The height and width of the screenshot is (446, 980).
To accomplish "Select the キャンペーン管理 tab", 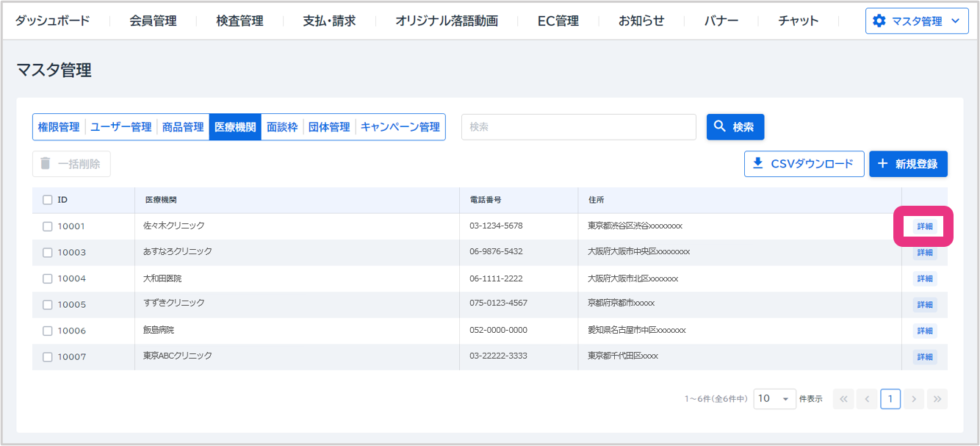I will pyautogui.click(x=400, y=127).
